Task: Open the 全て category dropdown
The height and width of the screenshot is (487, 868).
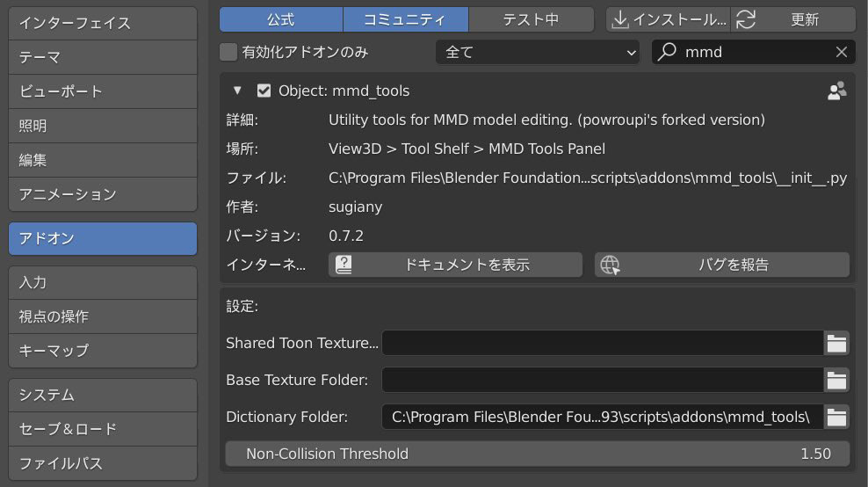Action: pos(538,52)
